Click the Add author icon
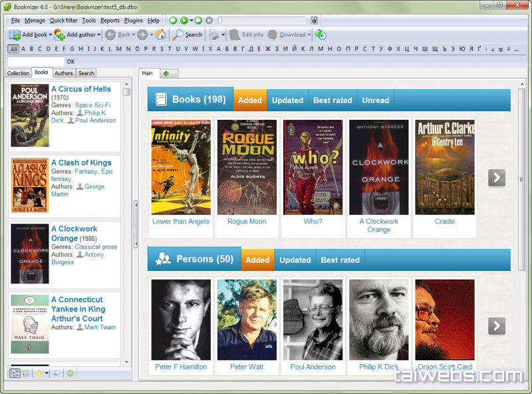This screenshot has width=532, height=394. (59, 35)
